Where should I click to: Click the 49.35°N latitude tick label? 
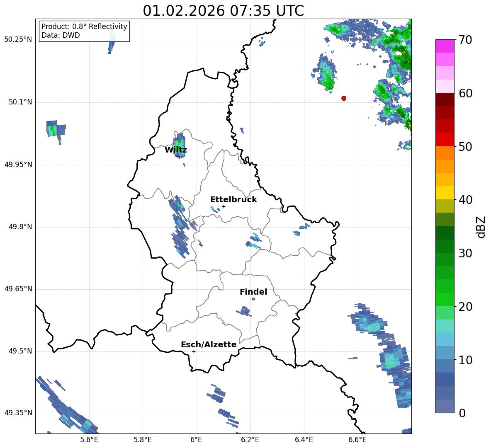click(18, 413)
